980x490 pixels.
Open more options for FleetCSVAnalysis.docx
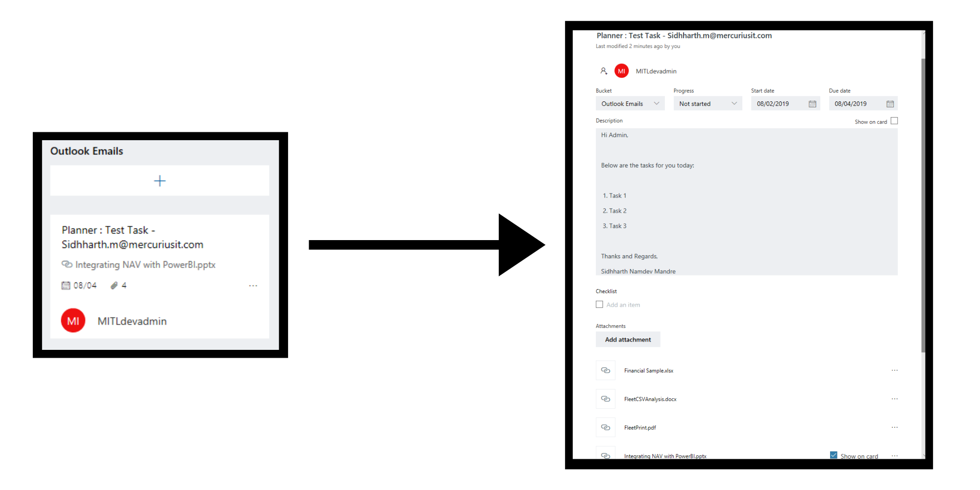894,399
